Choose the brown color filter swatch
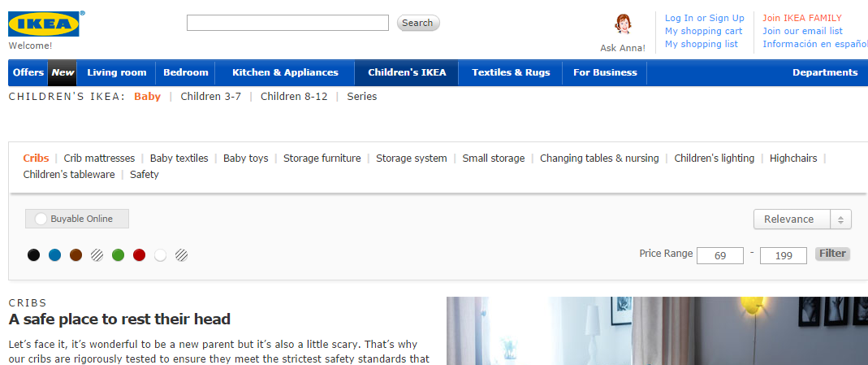 [x=76, y=255]
